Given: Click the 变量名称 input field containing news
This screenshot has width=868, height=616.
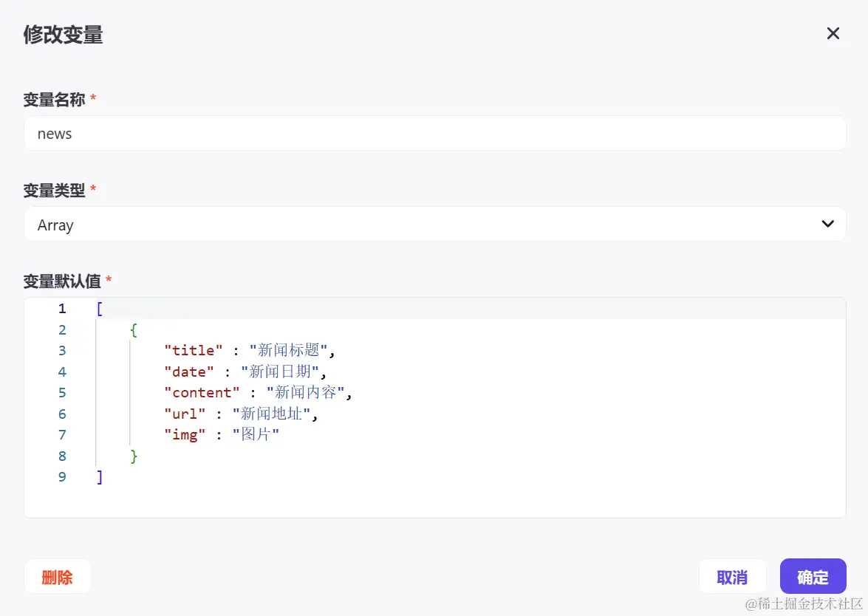Looking at the screenshot, I should coord(434,134).
